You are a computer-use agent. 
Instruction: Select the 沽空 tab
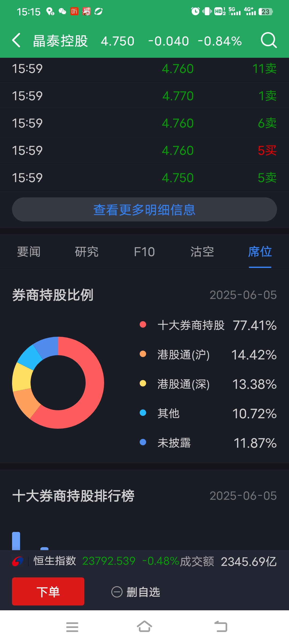[202, 252]
